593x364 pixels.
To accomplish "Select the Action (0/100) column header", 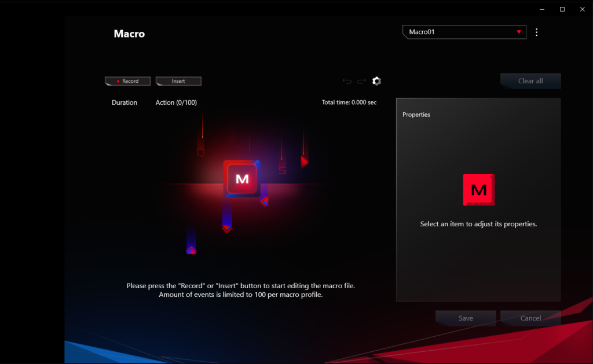I will [x=176, y=102].
